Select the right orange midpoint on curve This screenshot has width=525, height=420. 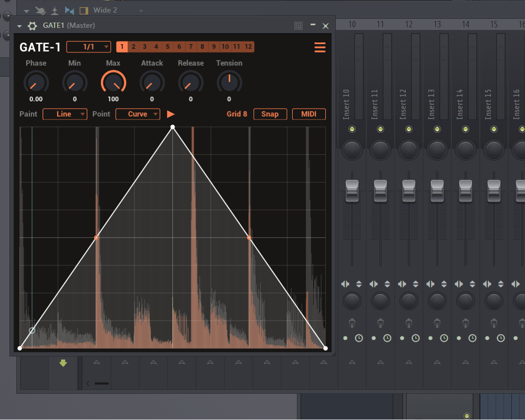(x=249, y=238)
